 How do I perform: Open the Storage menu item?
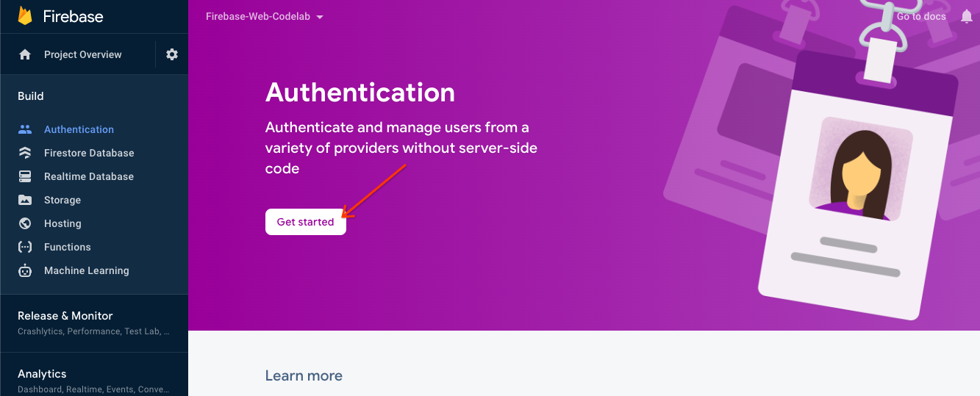(x=62, y=200)
